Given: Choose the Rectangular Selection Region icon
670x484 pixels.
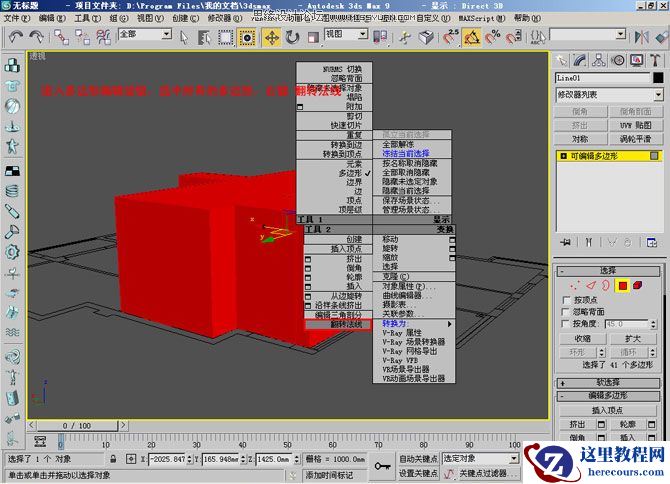Looking at the screenshot, I should click(x=226, y=38).
